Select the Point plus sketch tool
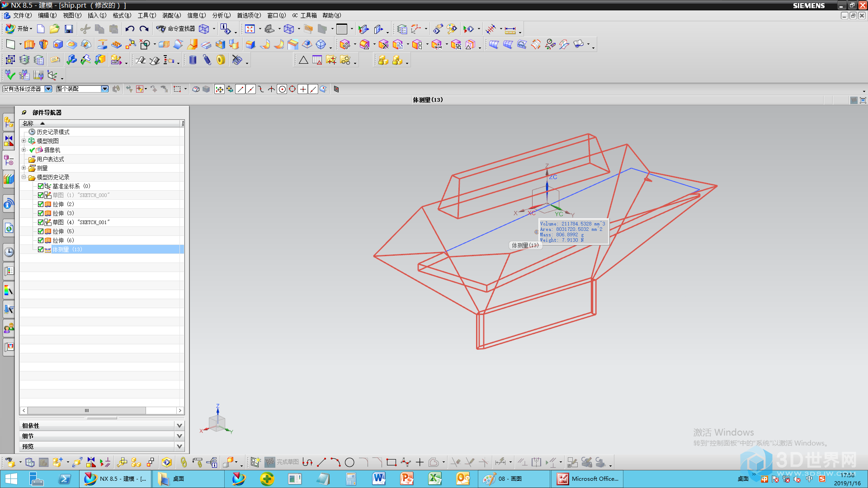Image resolution: width=868 pixels, height=488 pixels. coord(420,462)
